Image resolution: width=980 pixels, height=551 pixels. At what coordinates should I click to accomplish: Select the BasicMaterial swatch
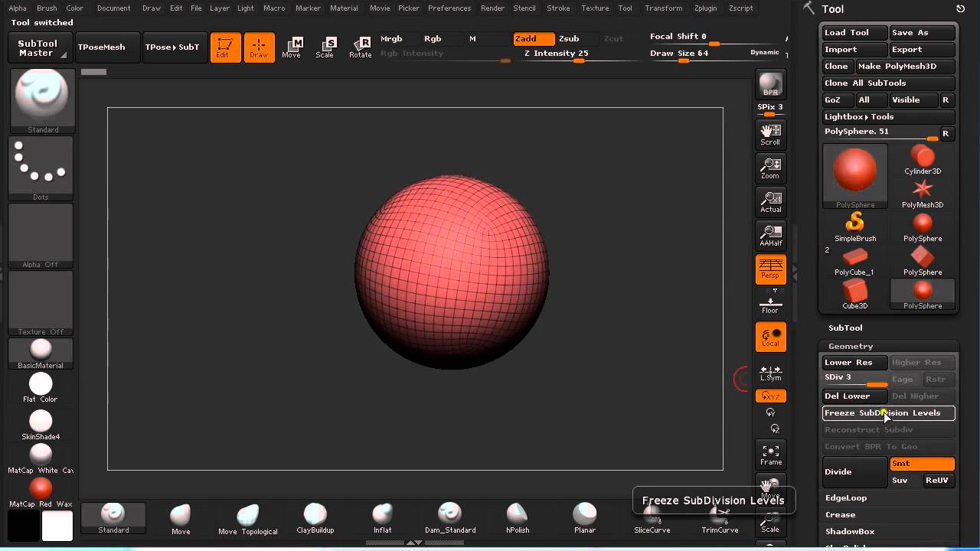click(x=41, y=354)
